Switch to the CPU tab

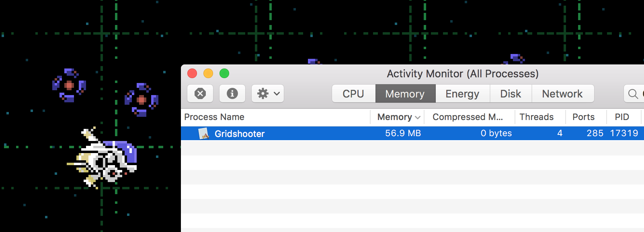tap(353, 93)
